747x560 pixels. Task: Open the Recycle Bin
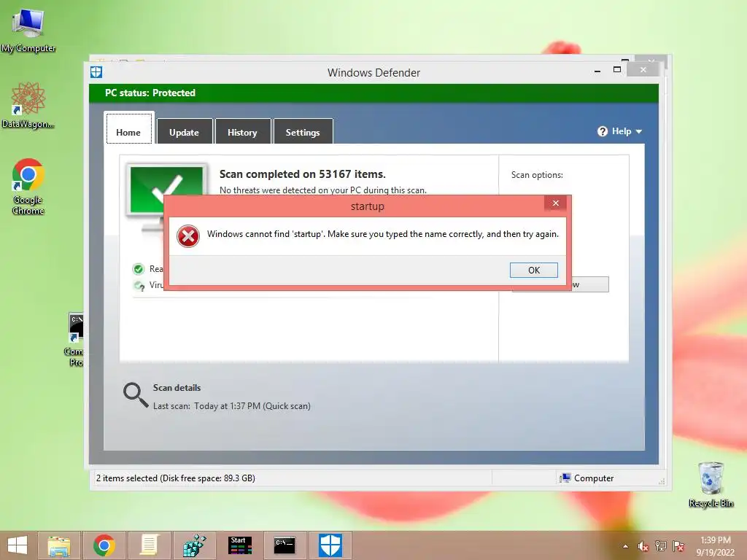pyautogui.click(x=711, y=485)
